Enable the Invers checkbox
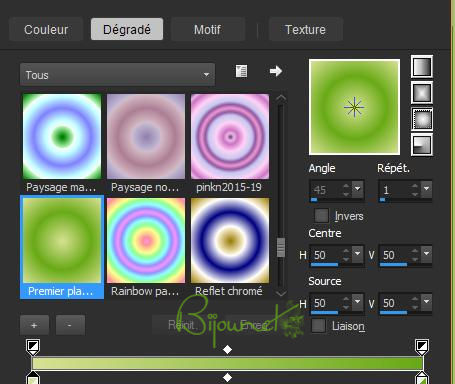The image size is (455, 384). 321,215
